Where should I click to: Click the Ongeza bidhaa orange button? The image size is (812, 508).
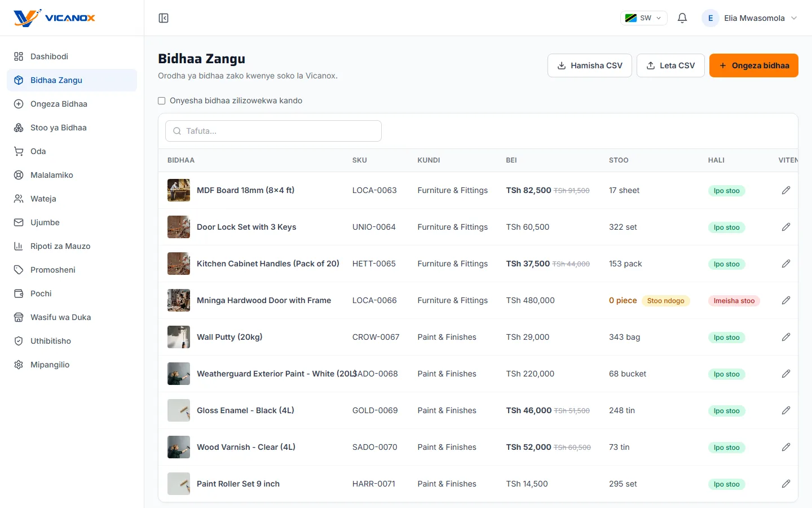pos(753,65)
